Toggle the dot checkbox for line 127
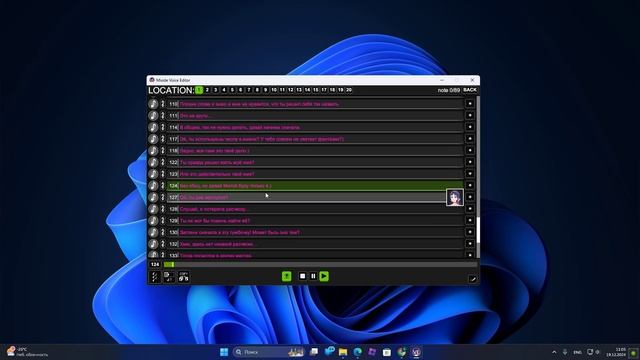 470,197
